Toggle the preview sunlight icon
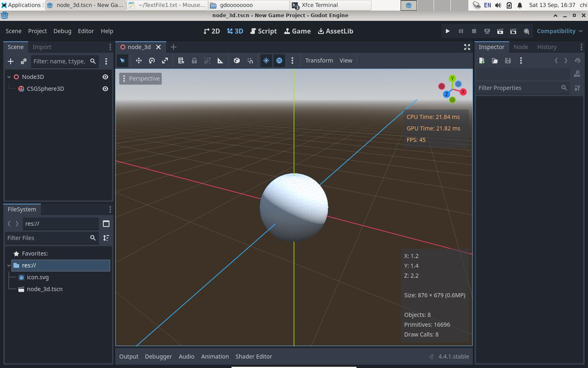This screenshot has height=368, width=588. point(266,61)
